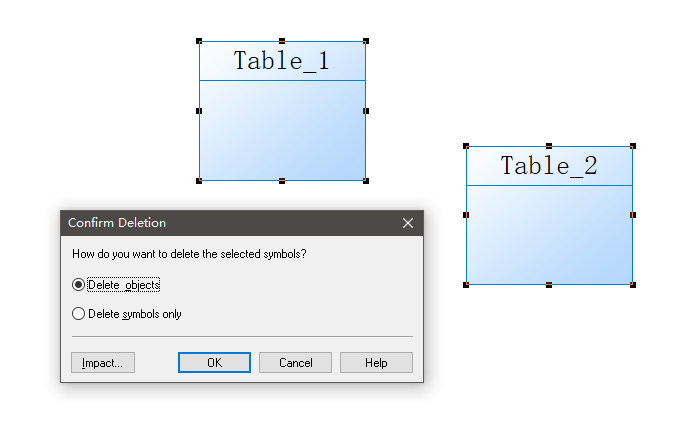Click Table_2's left-middle resize handle
Screen dimensions: 681x424
pyautogui.click(x=466, y=215)
